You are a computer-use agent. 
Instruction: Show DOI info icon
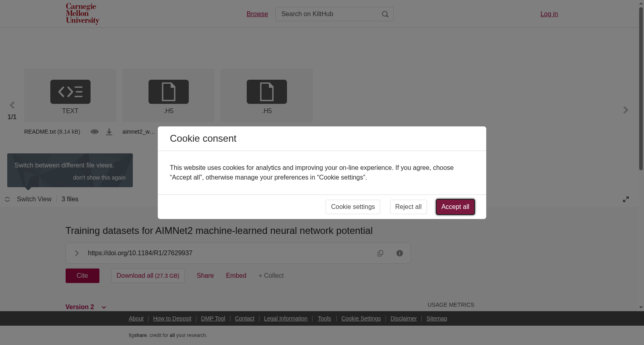400,253
